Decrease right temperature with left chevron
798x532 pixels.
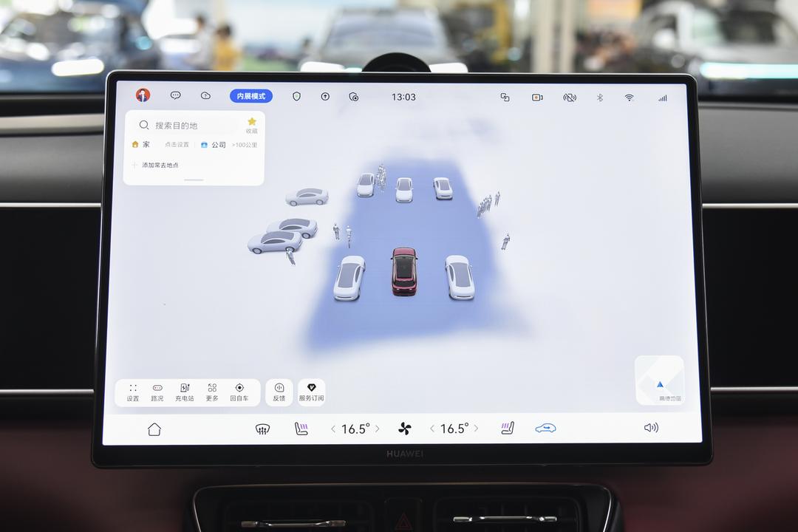432,429
